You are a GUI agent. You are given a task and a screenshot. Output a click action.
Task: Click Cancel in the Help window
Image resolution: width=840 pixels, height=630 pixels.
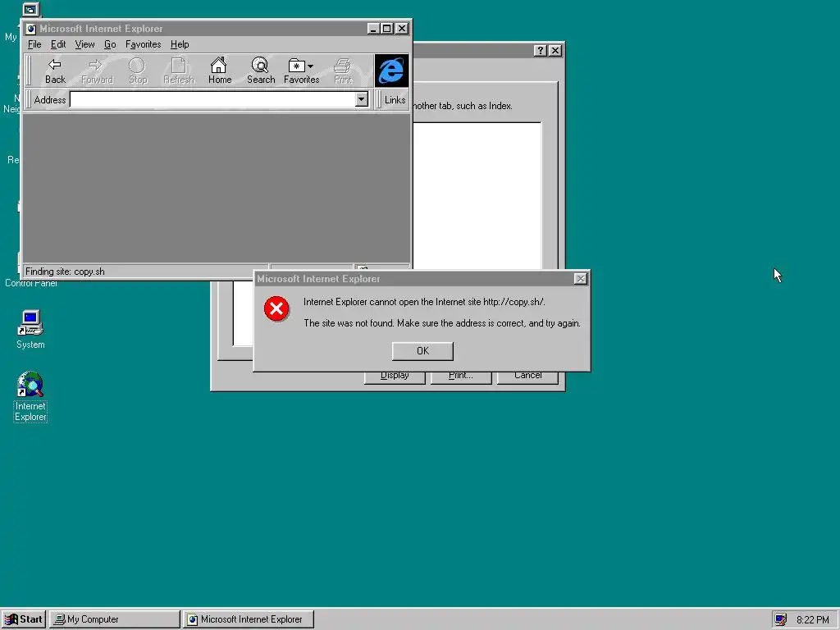pyautogui.click(x=527, y=377)
